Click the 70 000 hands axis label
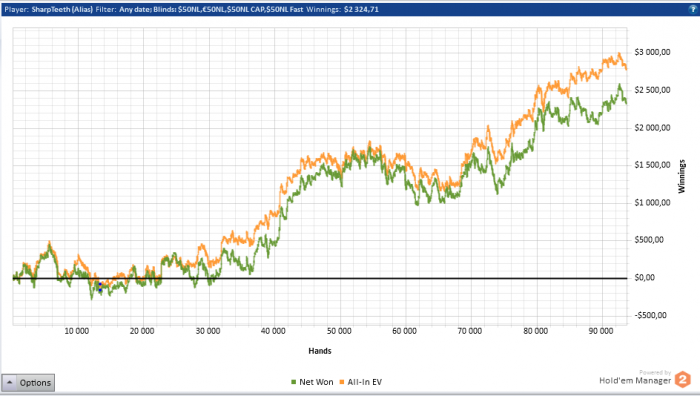The image size is (700, 396). 470,331
